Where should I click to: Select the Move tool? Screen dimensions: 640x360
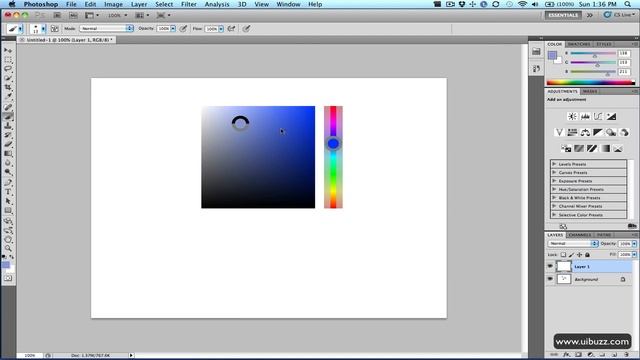coord(8,50)
